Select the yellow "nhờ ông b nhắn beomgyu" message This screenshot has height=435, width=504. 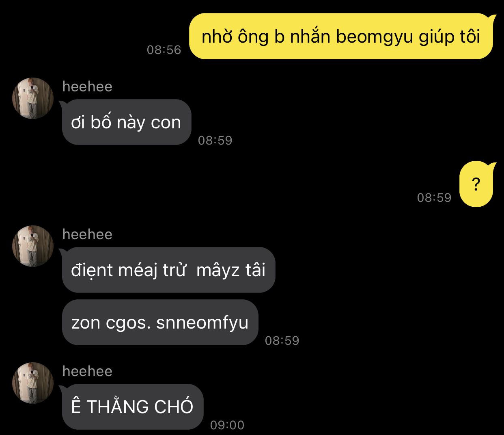pos(342,37)
